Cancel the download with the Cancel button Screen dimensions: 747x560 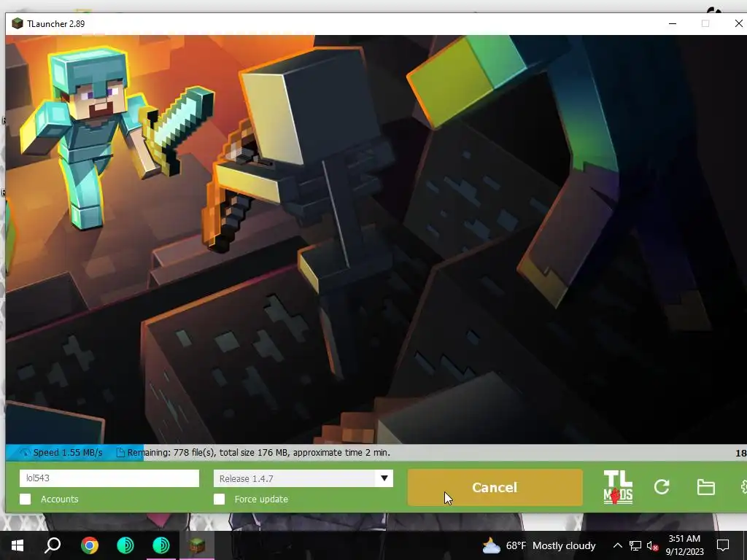495,487
